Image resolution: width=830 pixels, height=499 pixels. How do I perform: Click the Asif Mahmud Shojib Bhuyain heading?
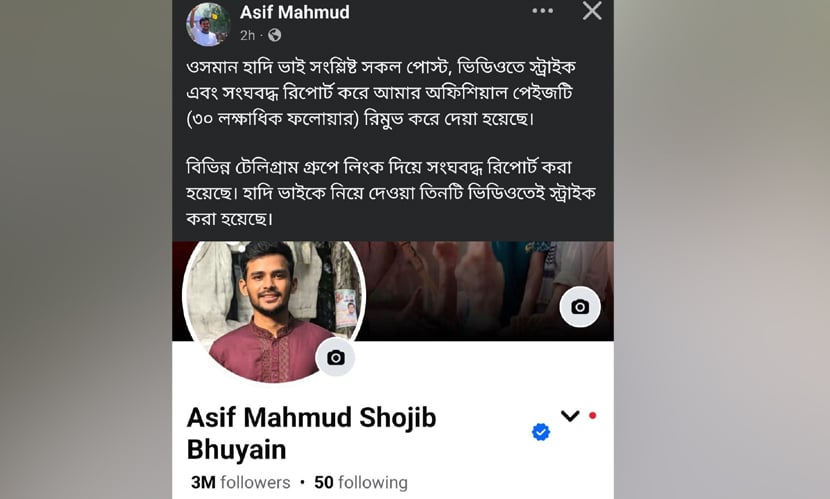coord(311,433)
